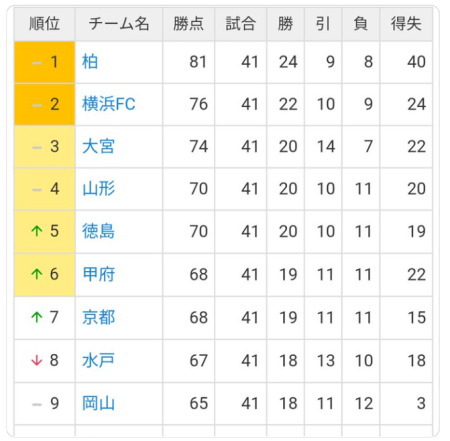
Task: Click the 得失 column header
Action: point(406,24)
